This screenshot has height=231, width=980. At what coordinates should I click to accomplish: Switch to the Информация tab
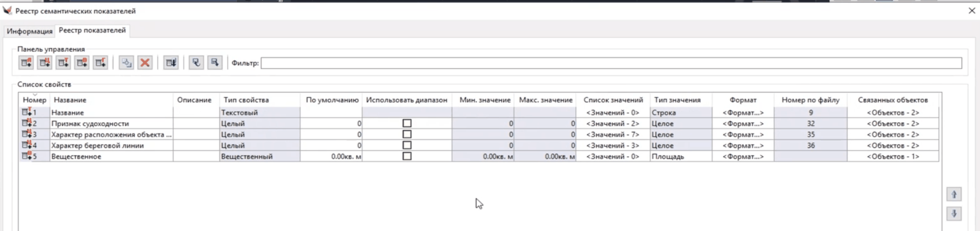pos(29,31)
